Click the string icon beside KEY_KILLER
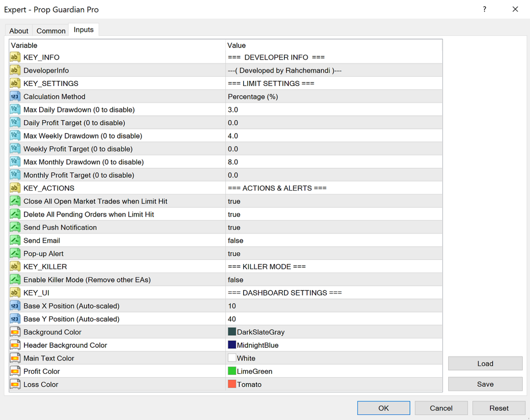530x420 pixels. coord(15,267)
